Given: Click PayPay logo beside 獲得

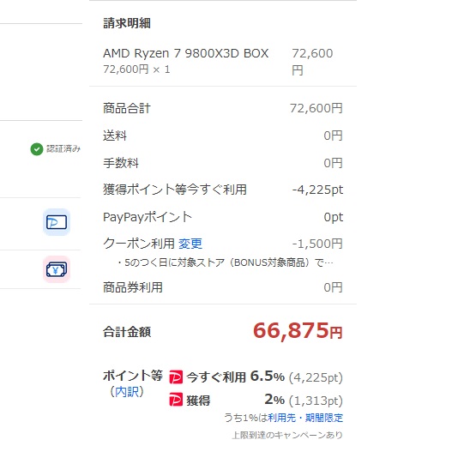Looking at the screenshot, I should coord(176,400).
